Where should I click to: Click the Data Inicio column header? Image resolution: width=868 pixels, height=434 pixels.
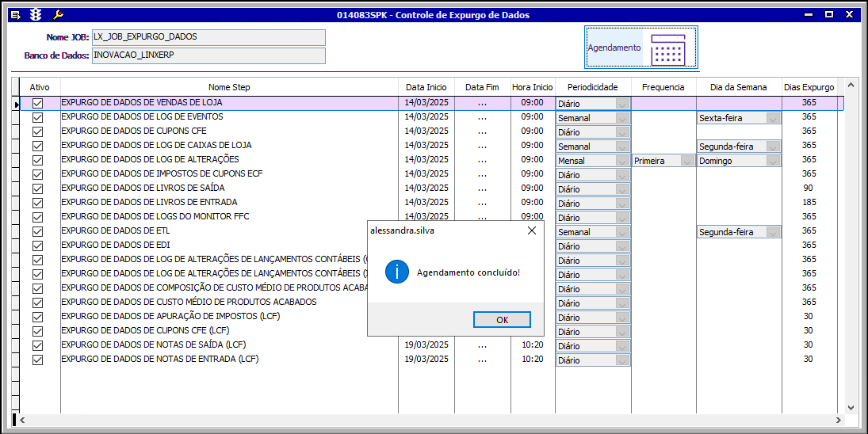(426, 87)
